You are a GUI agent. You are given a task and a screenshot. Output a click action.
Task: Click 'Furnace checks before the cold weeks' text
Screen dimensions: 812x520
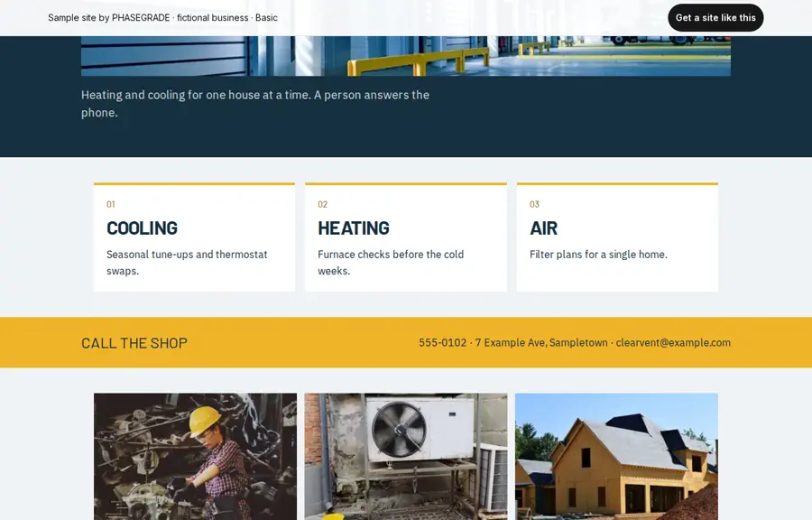pos(391,263)
